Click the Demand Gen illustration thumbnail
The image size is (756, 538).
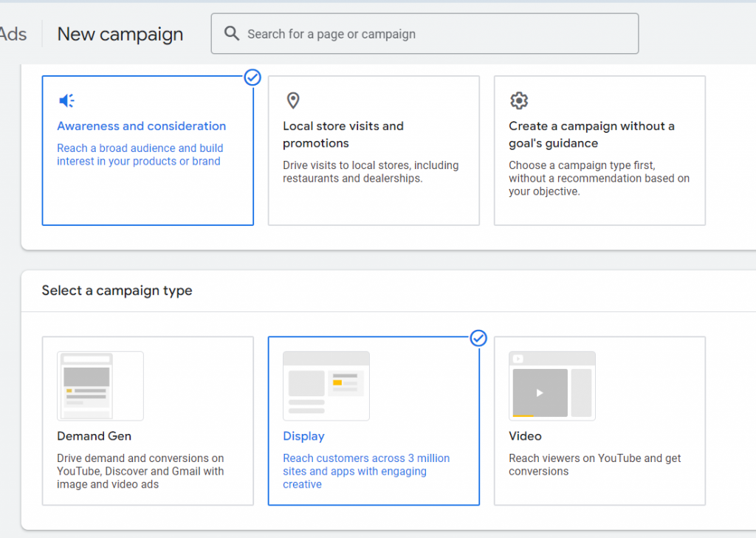coord(100,386)
